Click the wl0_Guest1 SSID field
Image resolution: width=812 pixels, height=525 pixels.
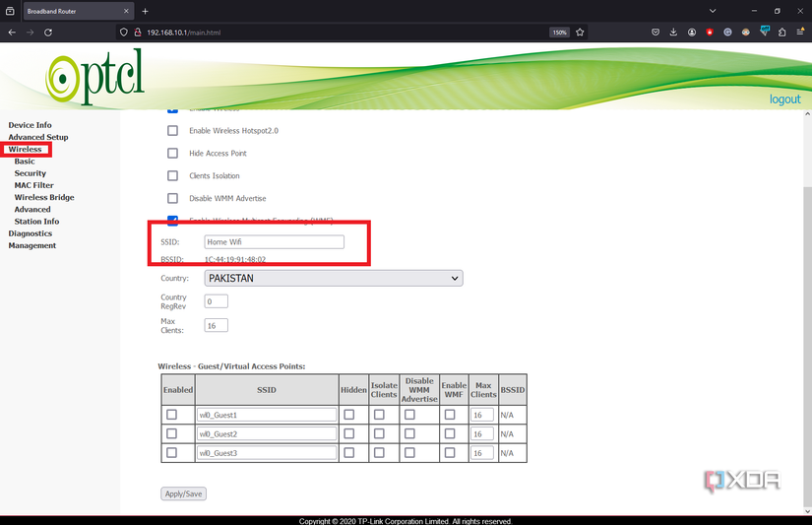tap(267, 415)
